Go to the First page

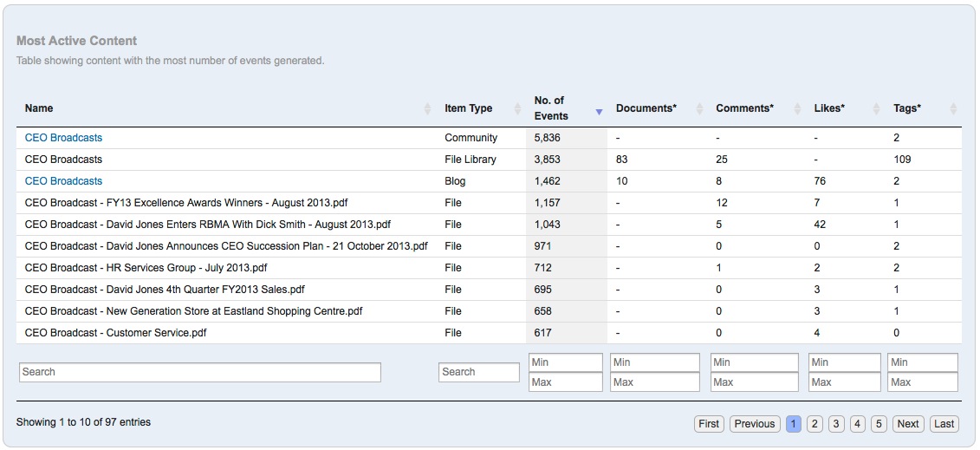(x=709, y=424)
